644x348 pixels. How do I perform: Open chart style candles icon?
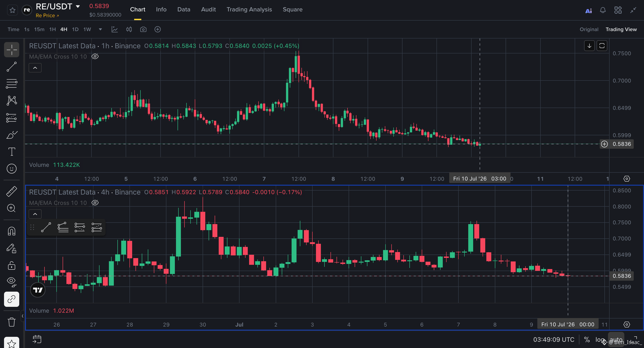[129, 29]
